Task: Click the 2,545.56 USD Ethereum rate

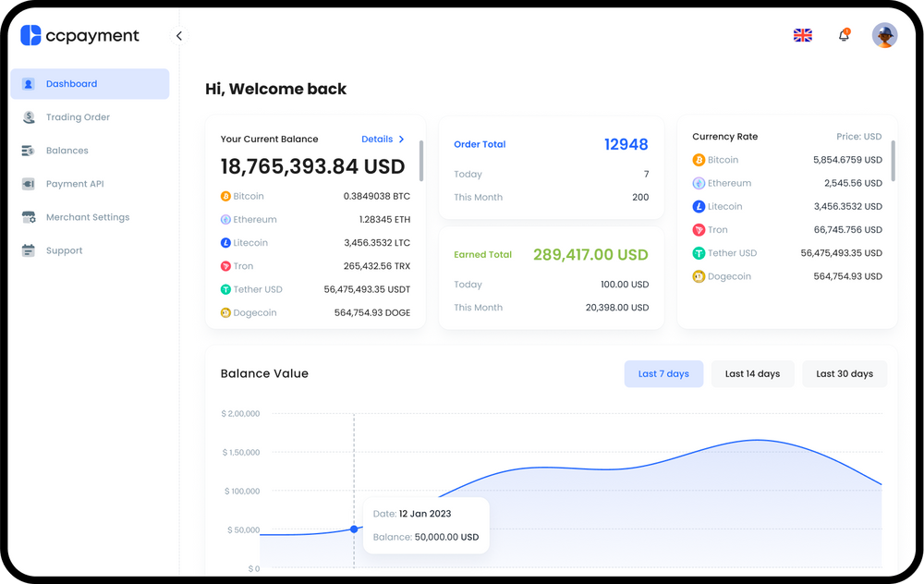Action: click(x=853, y=183)
